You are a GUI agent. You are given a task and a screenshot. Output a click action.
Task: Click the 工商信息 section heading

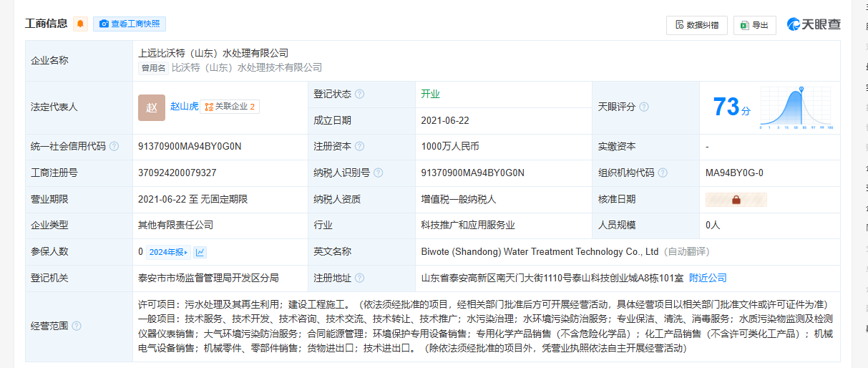click(x=47, y=24)
